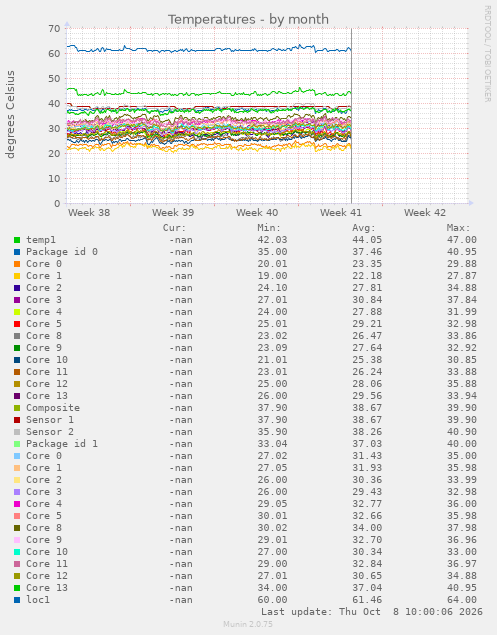Click the red swatch of Core 5 (avg 29.21)

click(x=17, y=324)
